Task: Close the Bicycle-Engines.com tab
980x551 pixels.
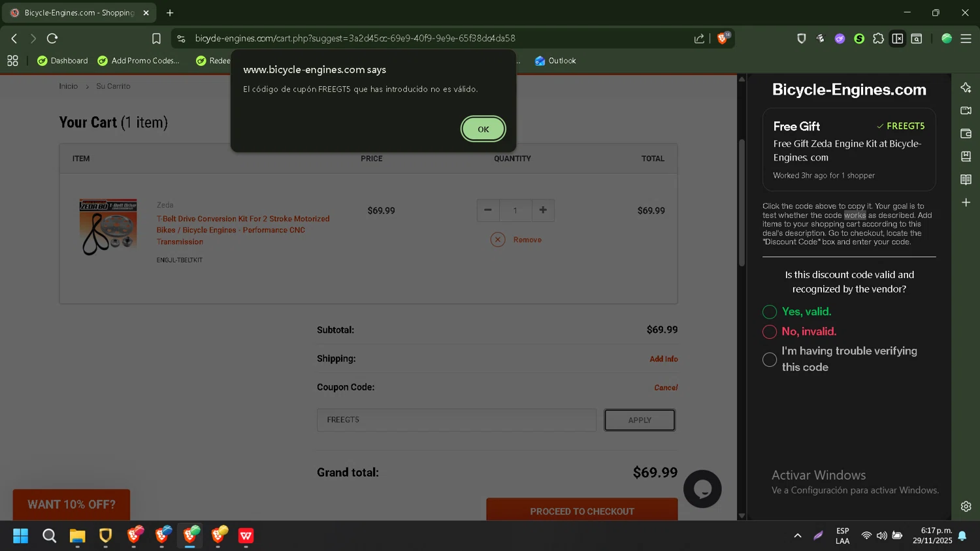Action: [x=146, y=12]
